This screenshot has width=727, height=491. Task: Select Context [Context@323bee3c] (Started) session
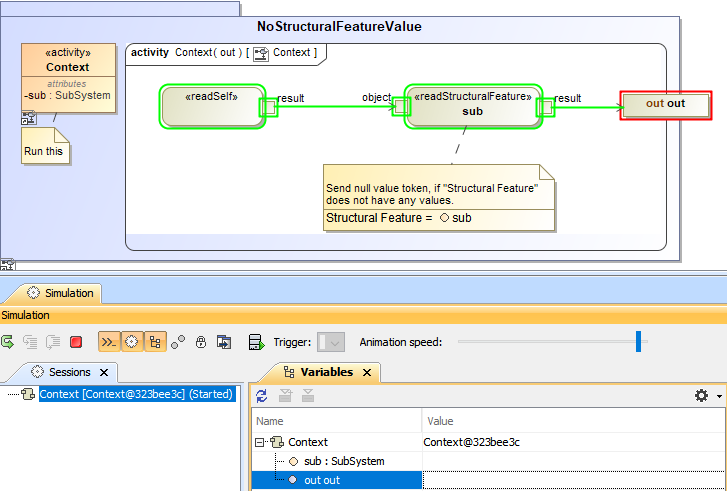click(x=136, y=394)
